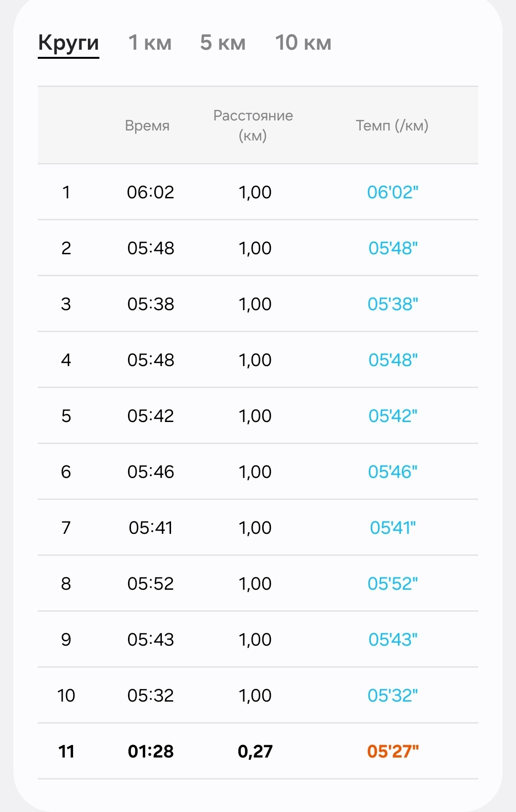This screenshot has width=516, height=812.
Task: Open the 10 км tab
Action: pos(303,43)
